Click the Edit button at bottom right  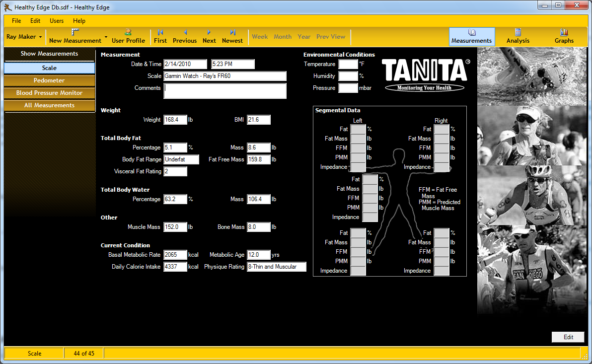point(568,337)
